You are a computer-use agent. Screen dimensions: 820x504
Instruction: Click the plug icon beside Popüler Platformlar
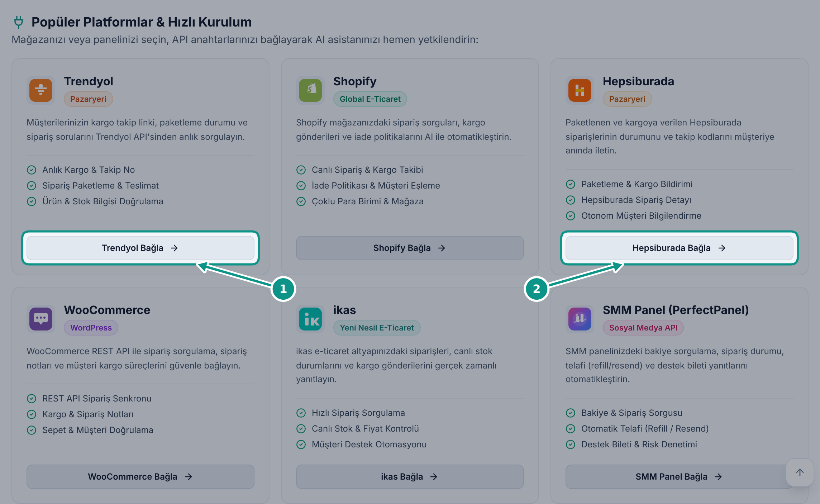pyautogui.click(x=19, y=22)
